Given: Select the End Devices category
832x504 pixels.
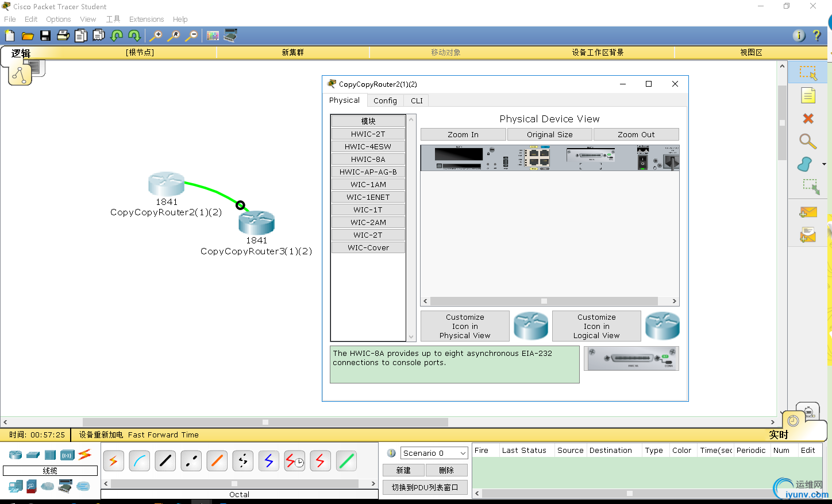Looking at the screenshot, I should tap(16, 486).
